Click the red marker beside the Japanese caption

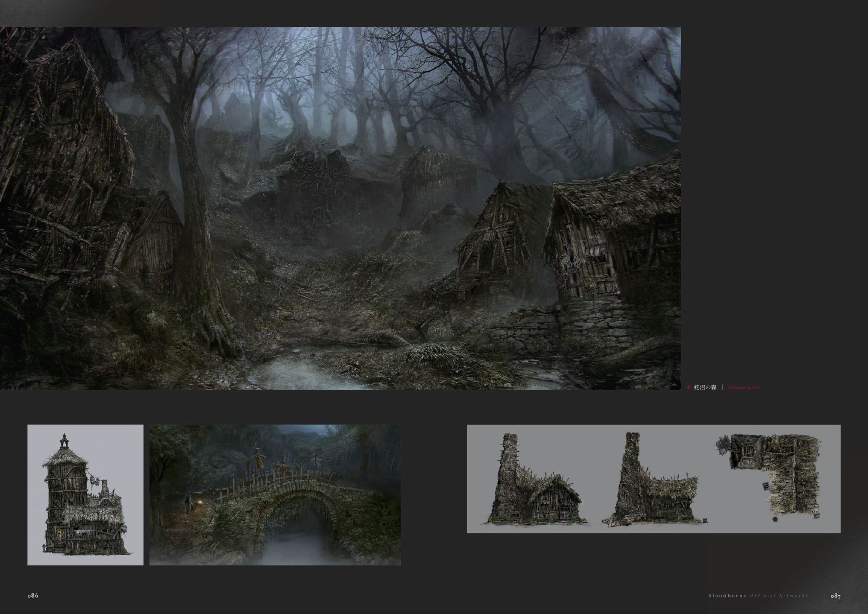click(x=689, y=387)
